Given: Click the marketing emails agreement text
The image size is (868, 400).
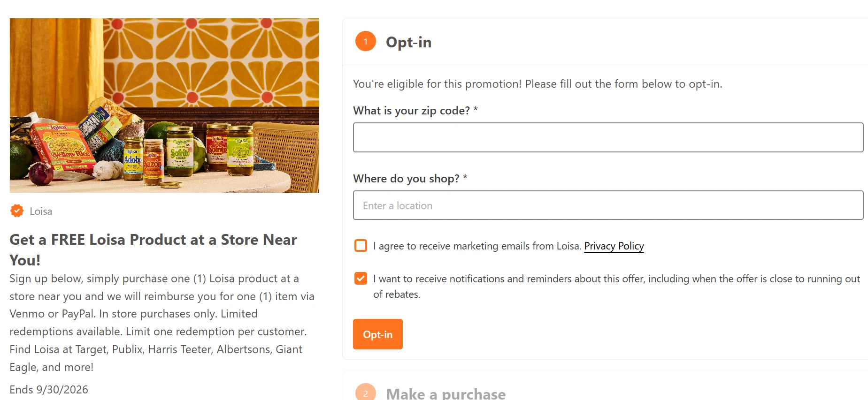Looking at the screenshot, I should (x=477, y=246).
